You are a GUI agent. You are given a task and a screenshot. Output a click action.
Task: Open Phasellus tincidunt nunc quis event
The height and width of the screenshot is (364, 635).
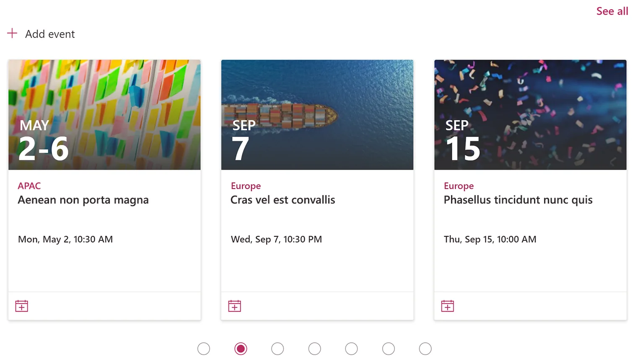(x=518, y=200)
